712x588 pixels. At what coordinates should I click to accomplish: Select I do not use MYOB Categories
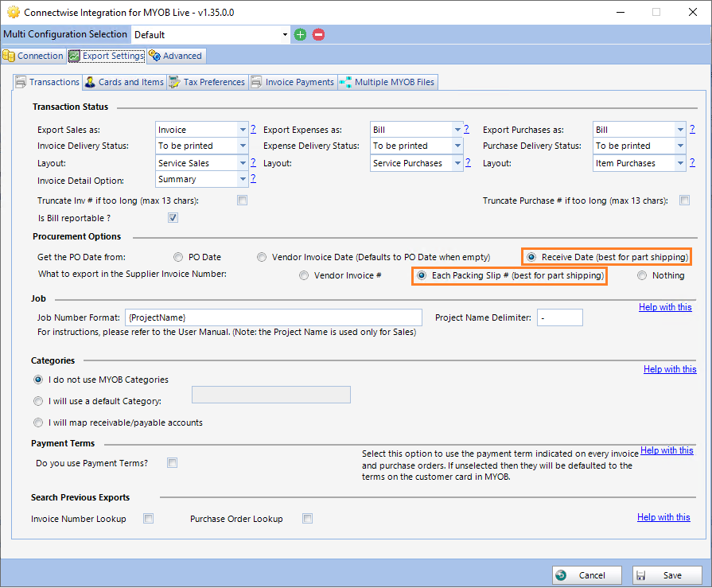[x=38, y=380]
